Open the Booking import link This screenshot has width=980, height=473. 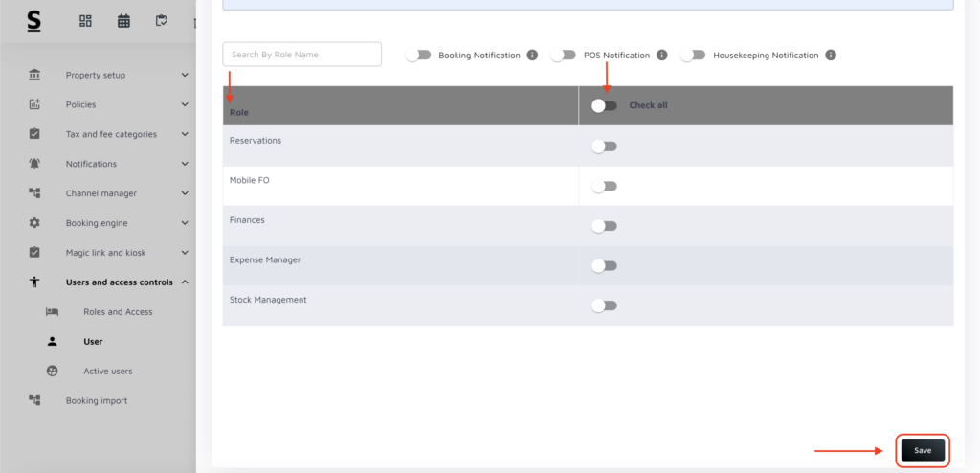pos(96,401)
